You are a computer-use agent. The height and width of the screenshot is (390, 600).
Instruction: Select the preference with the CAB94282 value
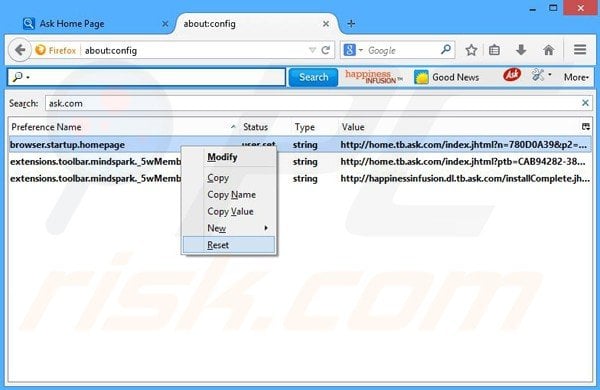point(300,162)
